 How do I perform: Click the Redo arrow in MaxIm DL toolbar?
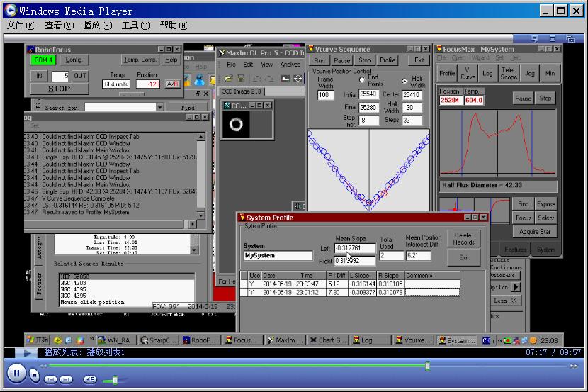(x=270, y=79)
